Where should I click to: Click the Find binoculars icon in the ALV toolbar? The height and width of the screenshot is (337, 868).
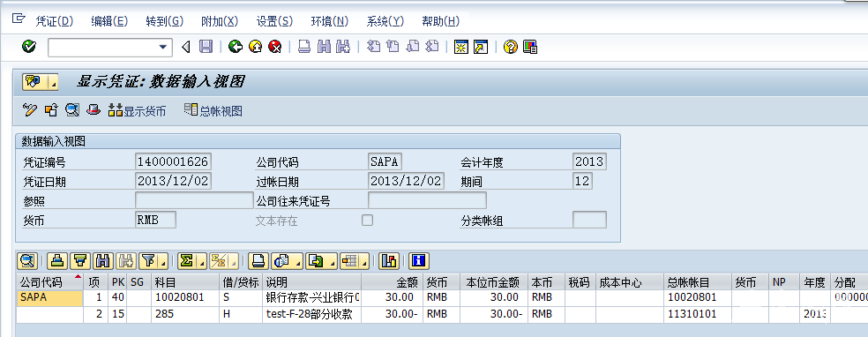(103, 260)
